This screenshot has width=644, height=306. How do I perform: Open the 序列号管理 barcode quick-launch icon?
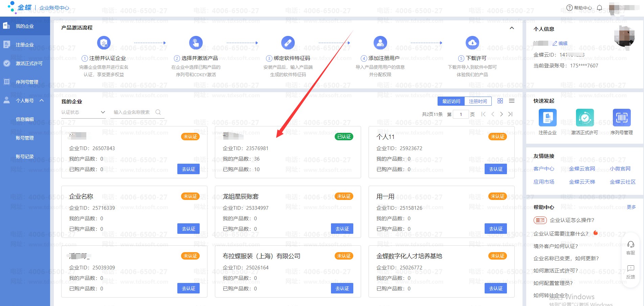click(621, 118)
